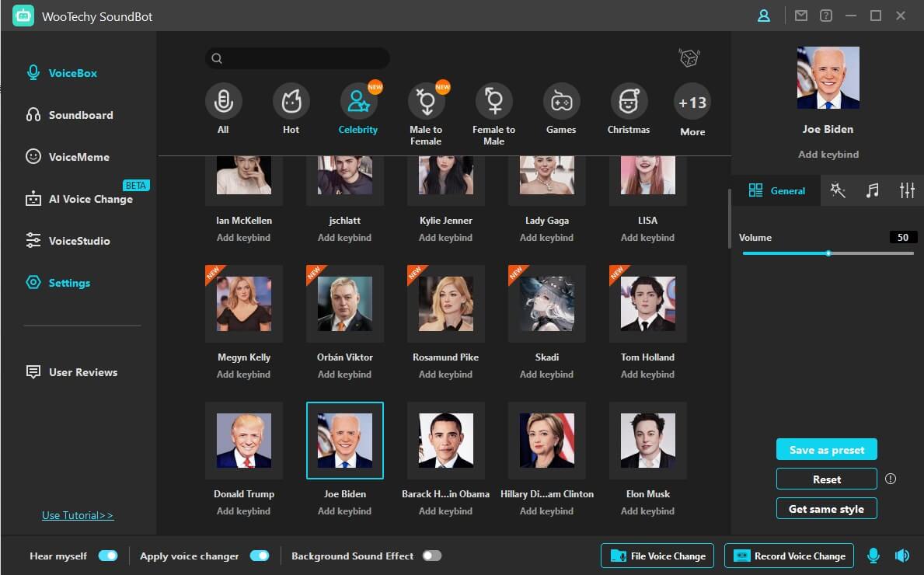Open the Games voice category
This screenshot has width=924, height=575.
tap(561, 102)
